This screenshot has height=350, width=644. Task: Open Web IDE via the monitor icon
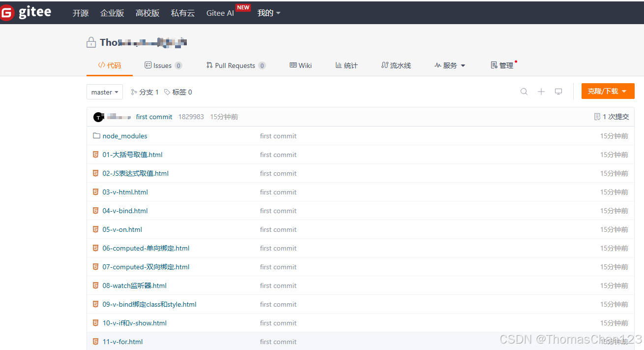pyautogui.click(x=558, y=92)
